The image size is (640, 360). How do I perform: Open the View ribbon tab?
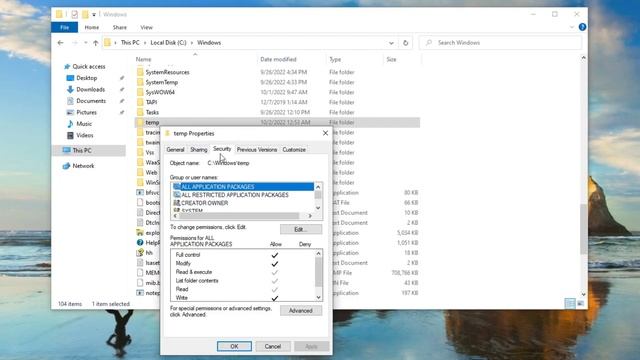click(x=146, y=27)
